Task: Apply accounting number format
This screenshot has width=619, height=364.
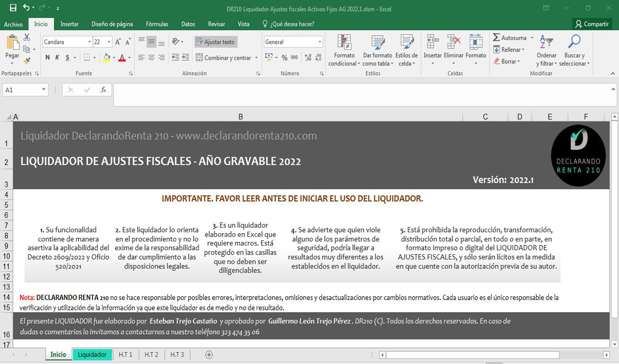Action: click(269, 58)
